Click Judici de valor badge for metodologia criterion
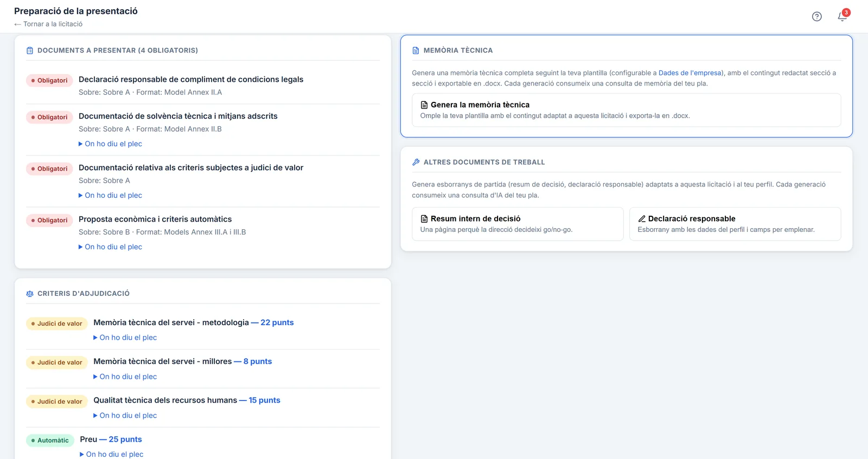This screenshot has height=459, width=868. [x=57, y=324]
